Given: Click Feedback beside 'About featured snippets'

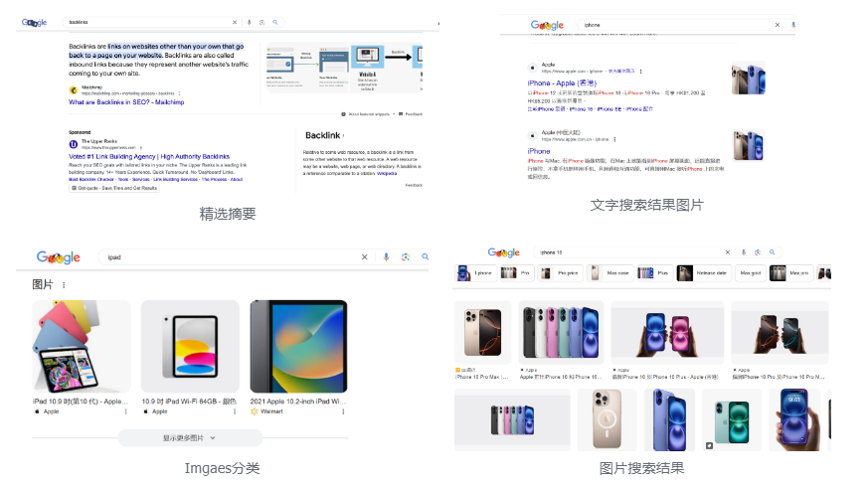Looking at the screenshot, I should coord(411,114).
